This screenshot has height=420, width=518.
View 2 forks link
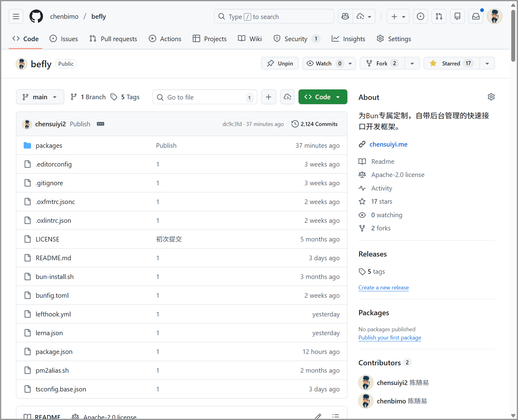pyautogui.click(x=381, y=228)
